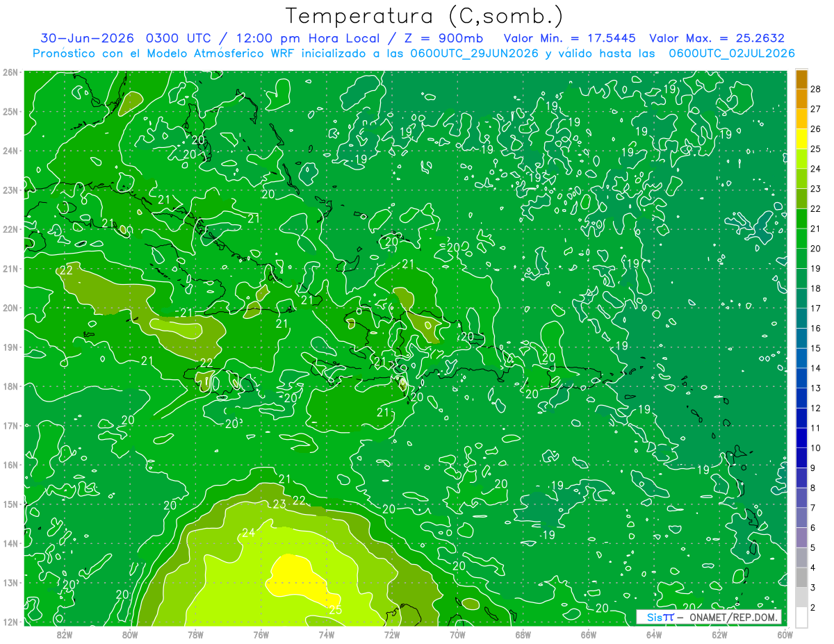
Task: Click the colorbar label '7'
Action: tap(812, 508)
